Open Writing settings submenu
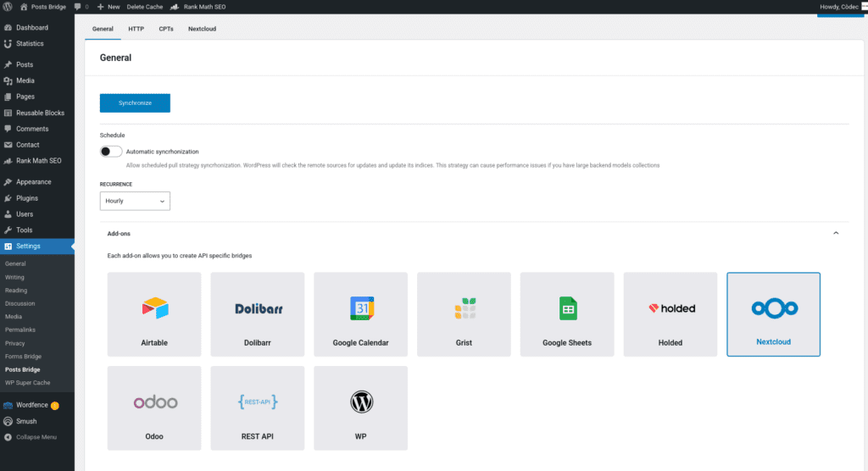 tap(15, 277)
